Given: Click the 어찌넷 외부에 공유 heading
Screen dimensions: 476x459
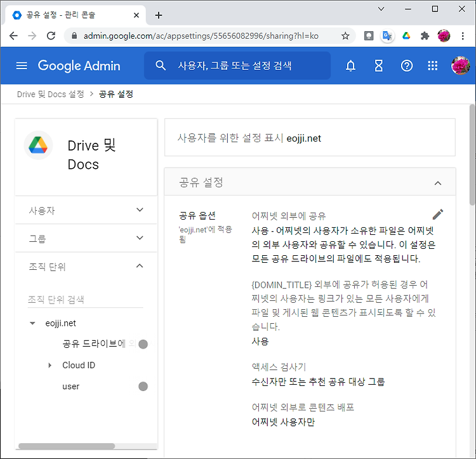Looking at the screenshot, I should (288, 216).
